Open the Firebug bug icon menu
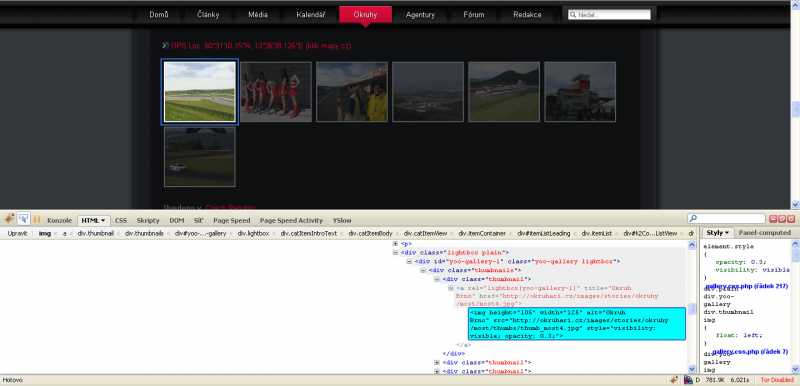The image size is (800, 386). pos(8,219)
